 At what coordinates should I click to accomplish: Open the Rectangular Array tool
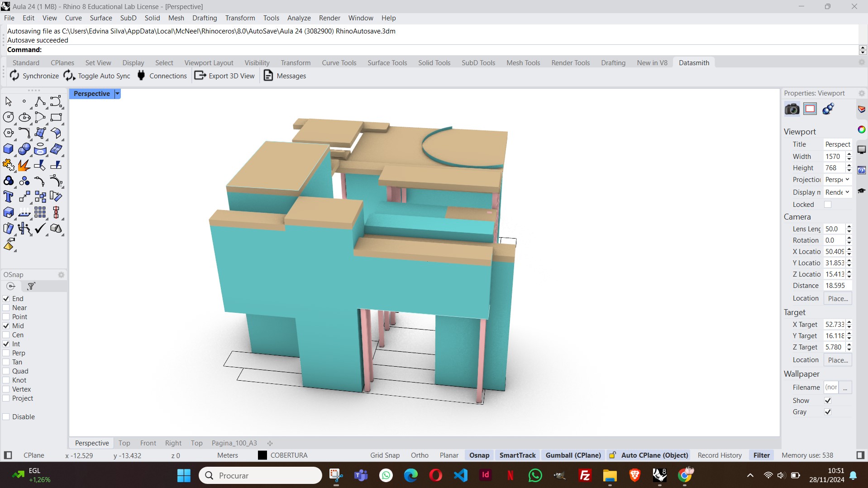coord(40,213)
